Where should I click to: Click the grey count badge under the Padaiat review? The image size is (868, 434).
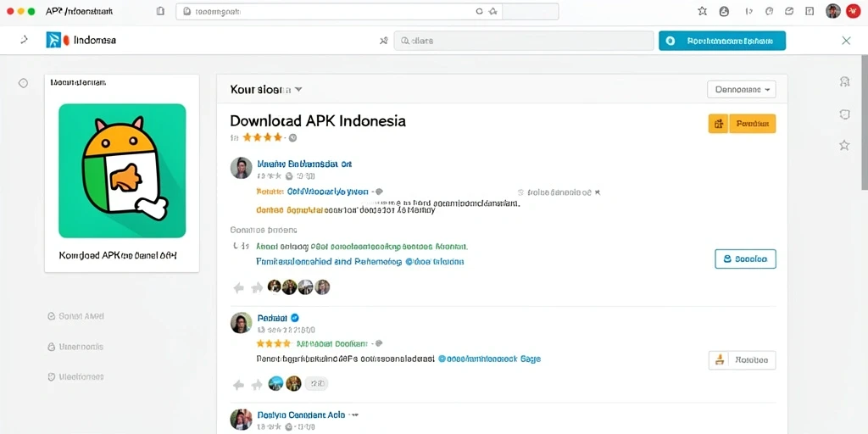316,383
